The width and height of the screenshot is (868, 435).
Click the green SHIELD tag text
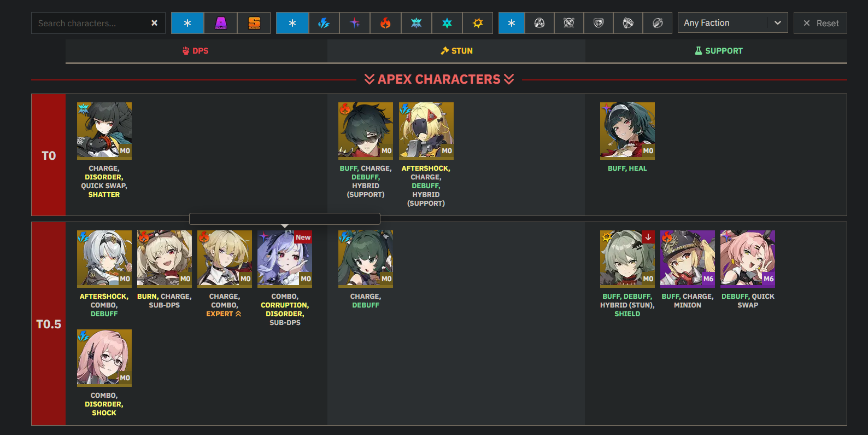pyautogui.click(x=627, y=314)
